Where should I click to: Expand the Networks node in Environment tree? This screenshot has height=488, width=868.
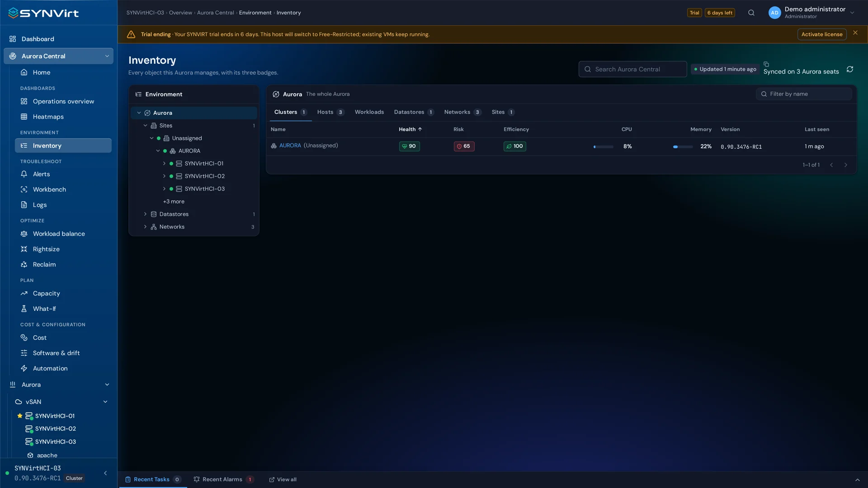[146, 227]
